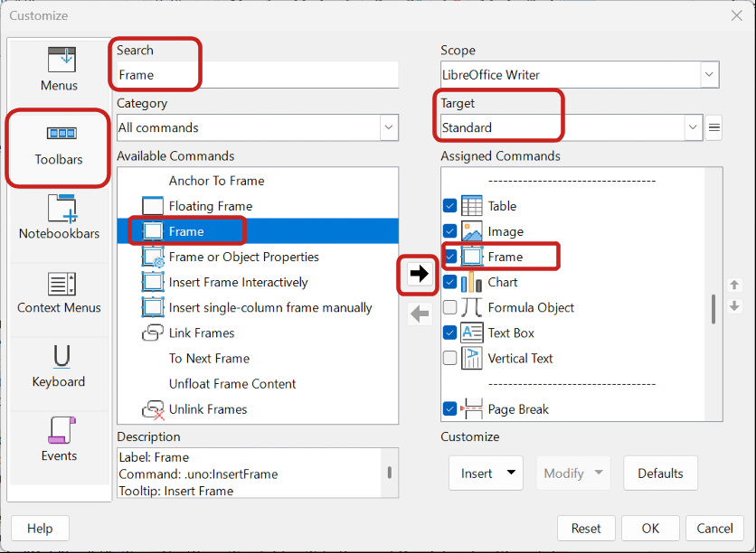The height and width of the screenshot is (553, 756).
Task: Select To Next Frame command
Action: (209, 359)
